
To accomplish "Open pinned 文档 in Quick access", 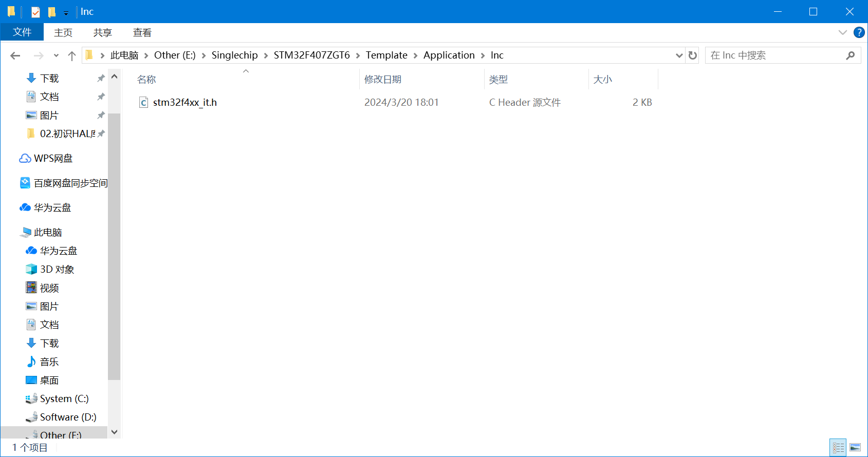I will [x=49, y=97].
